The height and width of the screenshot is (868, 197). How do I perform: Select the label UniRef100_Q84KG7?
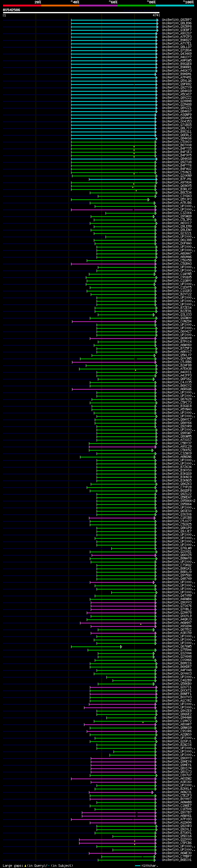[x=177, y=111]
